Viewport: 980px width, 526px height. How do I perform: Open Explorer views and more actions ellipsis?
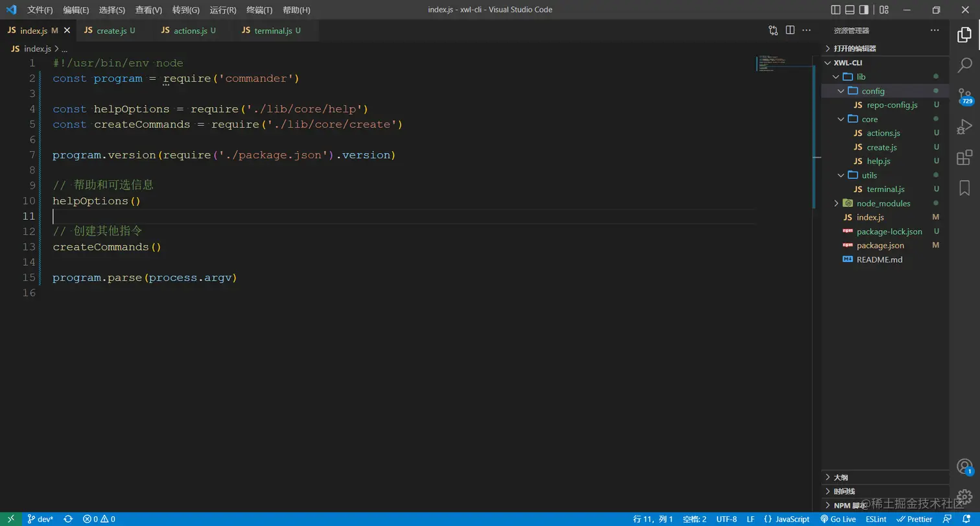(935, 30)
